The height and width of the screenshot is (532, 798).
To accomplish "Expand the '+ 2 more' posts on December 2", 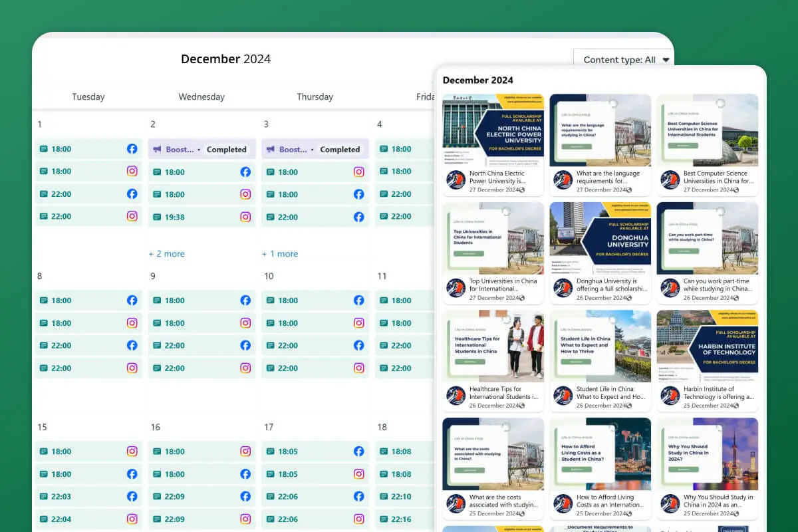I will click(x=167, y=254).
